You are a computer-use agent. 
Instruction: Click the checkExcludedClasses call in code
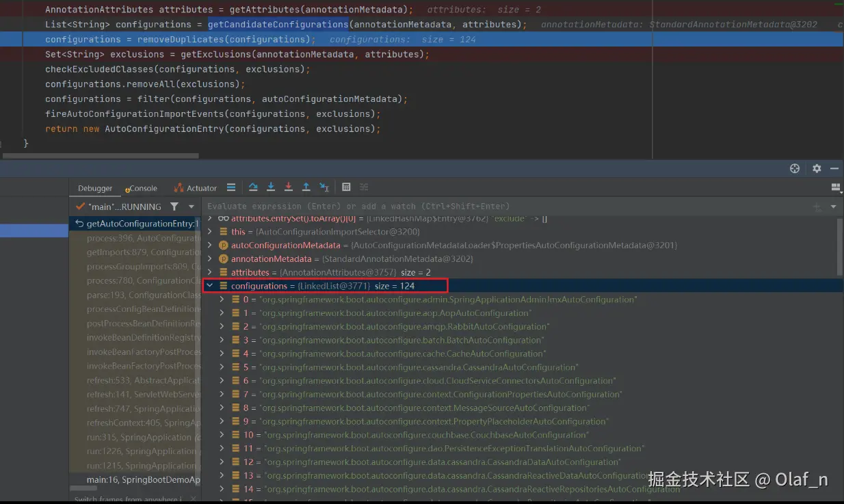(99, 70)
